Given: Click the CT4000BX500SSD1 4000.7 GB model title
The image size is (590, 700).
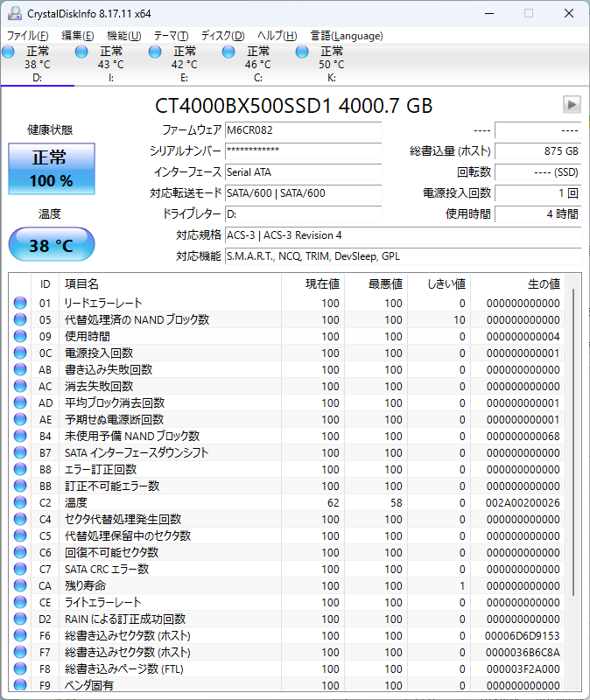Looking at the screenshot, I should 293,106.
